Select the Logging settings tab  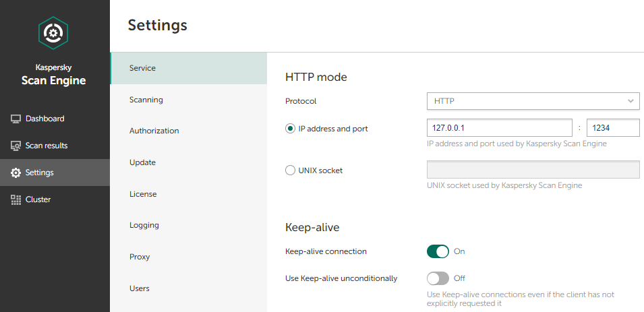click(x=144, y=225)
